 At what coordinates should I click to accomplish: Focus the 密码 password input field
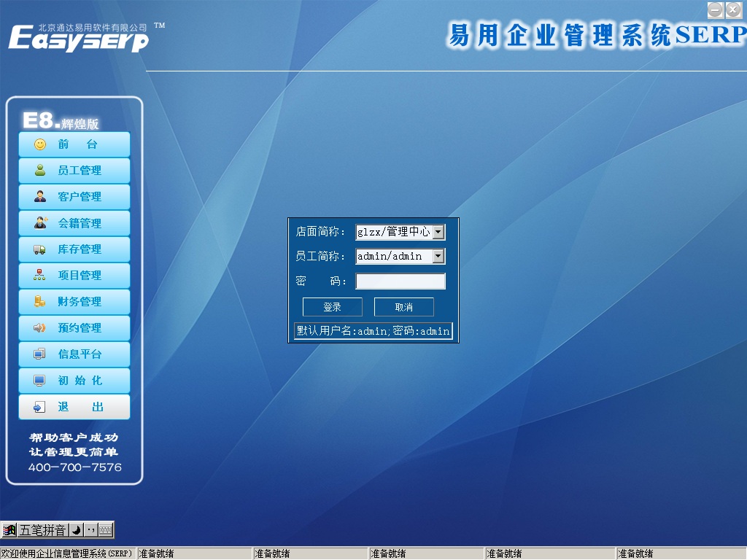pyautogui.click(x=400, y=281)
